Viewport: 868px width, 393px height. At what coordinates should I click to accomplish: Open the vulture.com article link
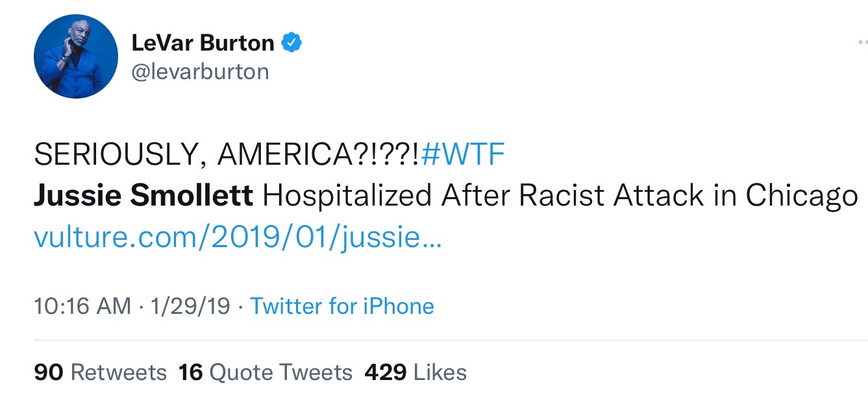point(237,238)
